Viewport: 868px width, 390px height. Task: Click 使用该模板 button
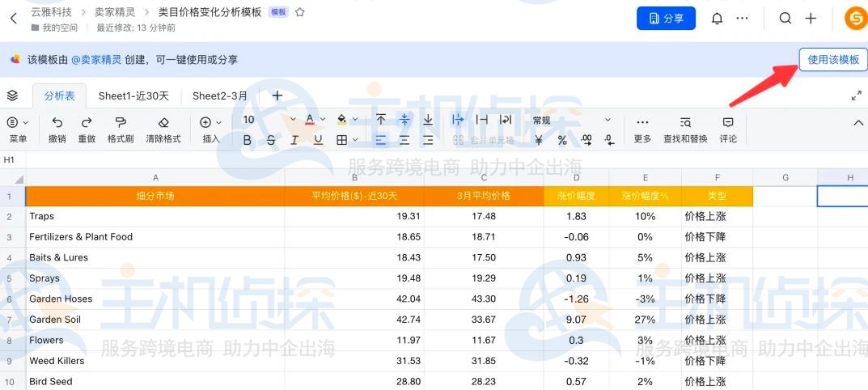833,60
